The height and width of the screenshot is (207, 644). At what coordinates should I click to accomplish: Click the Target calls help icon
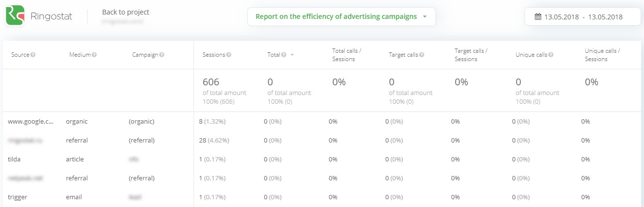coord(422,55)
